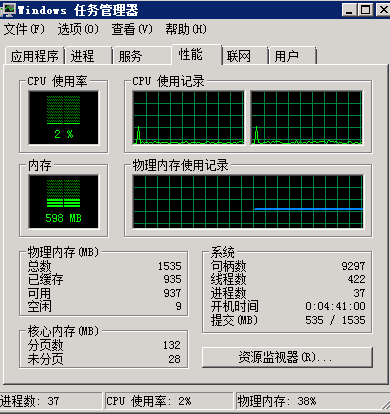Image resolution: width=390 pixels, height=414 pixels.
Task: Click the 可用 label
Action: click(39, 293)
